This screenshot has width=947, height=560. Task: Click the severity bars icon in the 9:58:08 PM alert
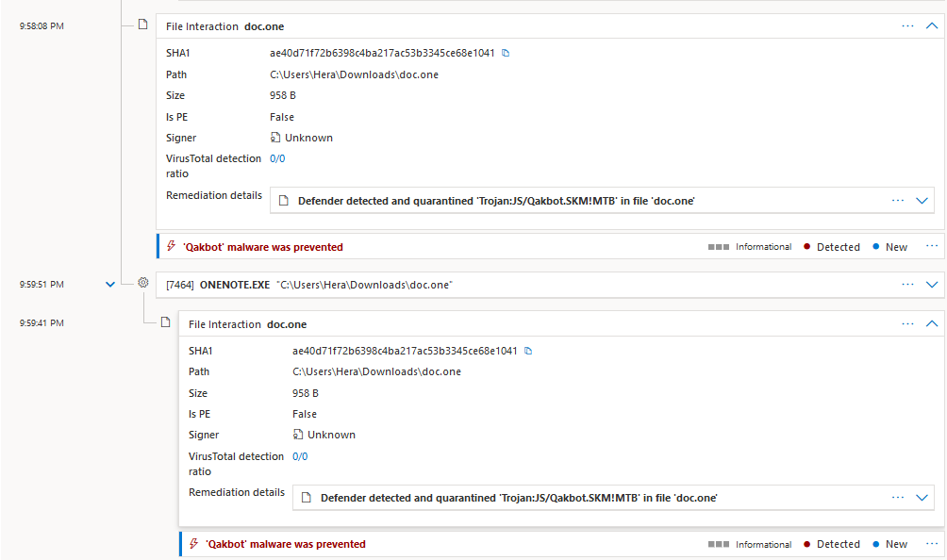click(x=719, y=247)
